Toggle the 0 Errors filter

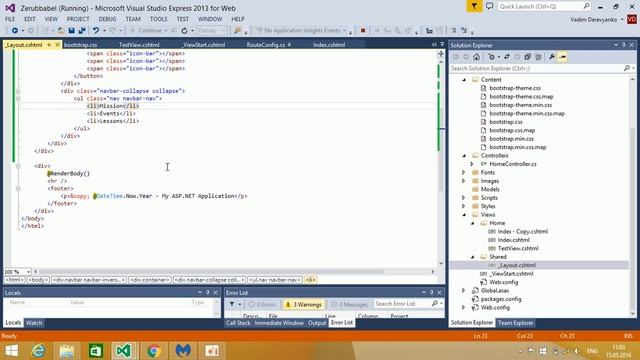pyautogui.click(x=262, y=304)
